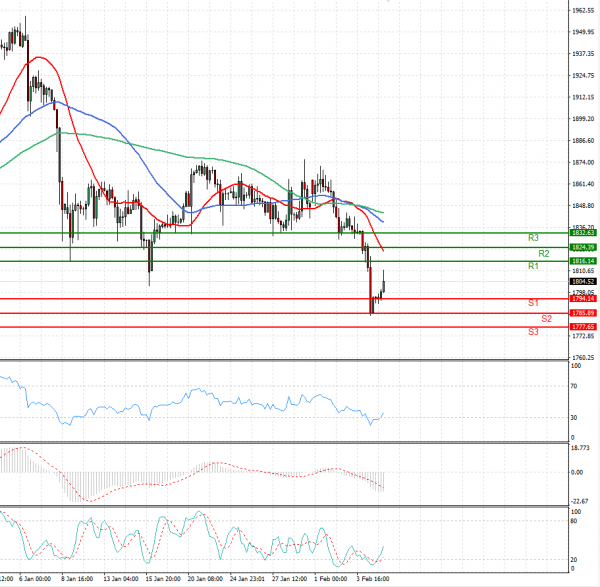
Task: Click the 24 Jan 23:01 time label
Action: coord(247,579)
